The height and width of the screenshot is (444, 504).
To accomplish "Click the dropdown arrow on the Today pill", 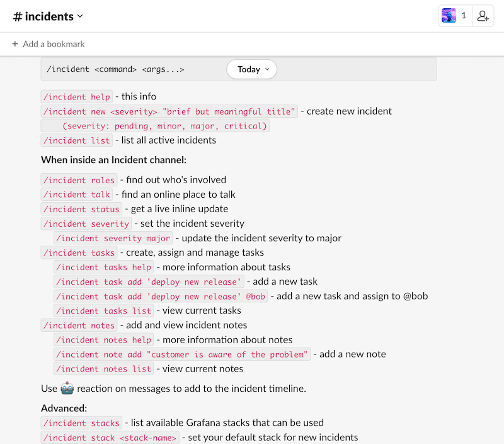I will pos(266,69).
